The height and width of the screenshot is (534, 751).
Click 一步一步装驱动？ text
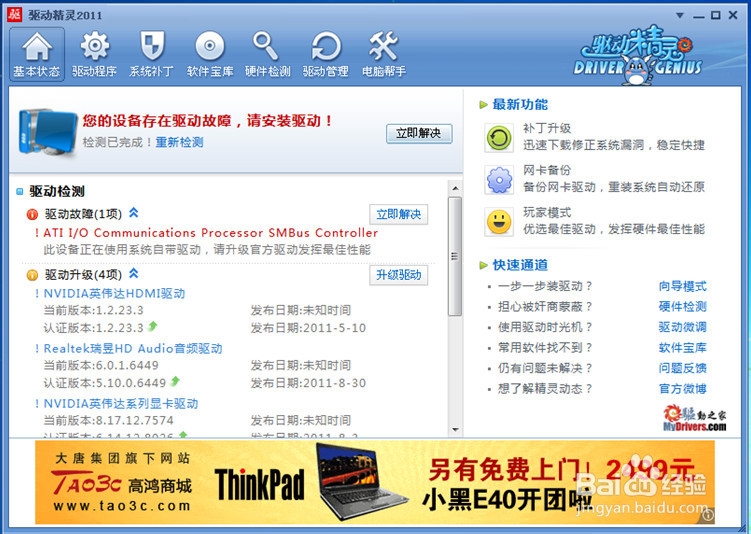[x=546, y=286]
